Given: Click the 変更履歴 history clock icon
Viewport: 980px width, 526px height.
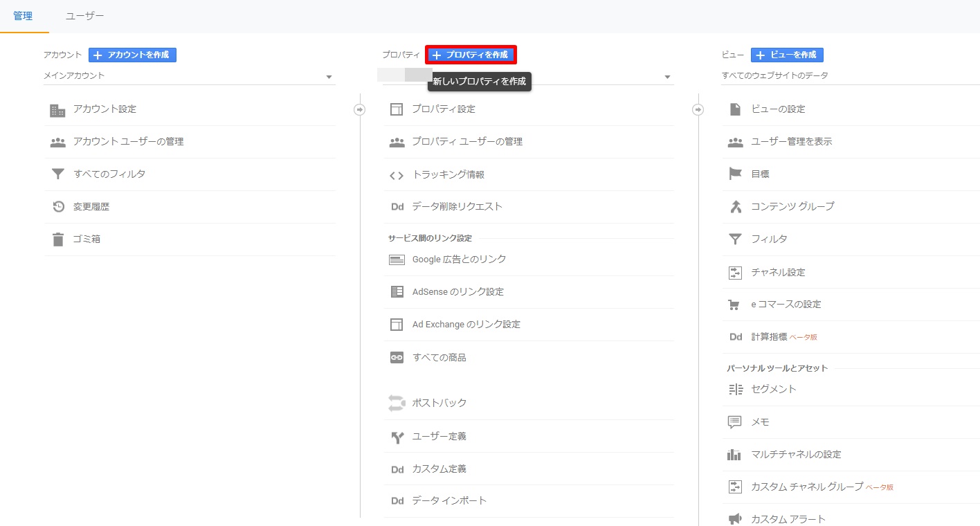Looking at the screenshot, I should coord(58,207).
